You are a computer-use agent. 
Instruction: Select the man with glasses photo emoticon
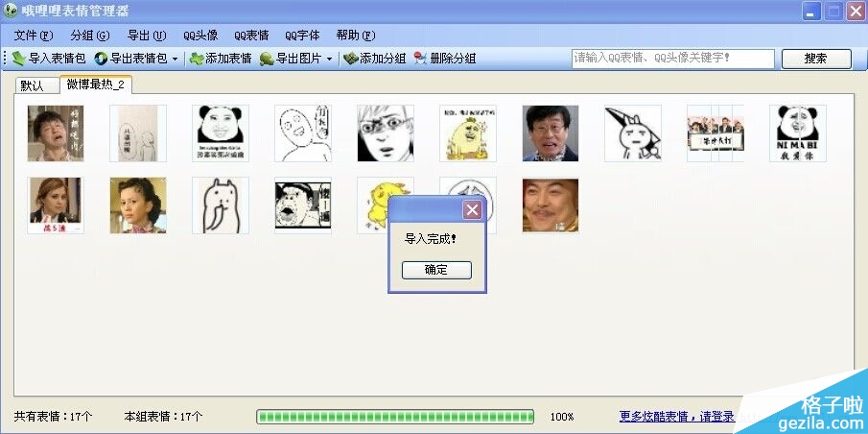point(551,133)
